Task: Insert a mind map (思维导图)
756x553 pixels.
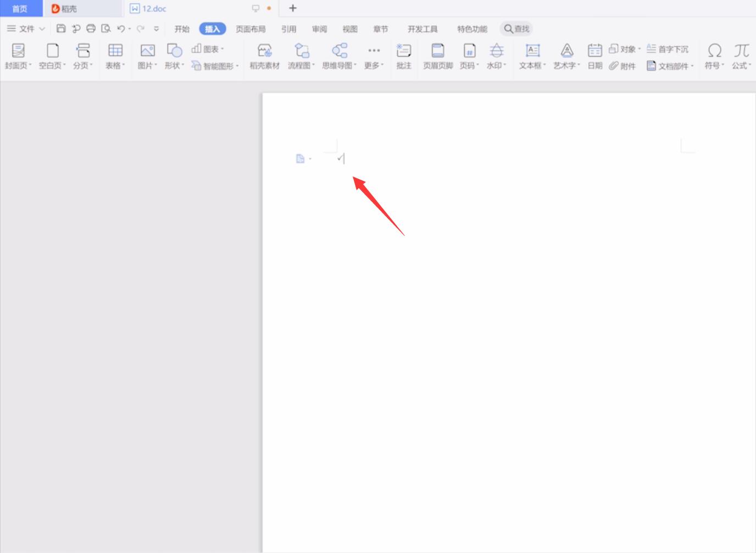Action: click(x=340, y=57)
